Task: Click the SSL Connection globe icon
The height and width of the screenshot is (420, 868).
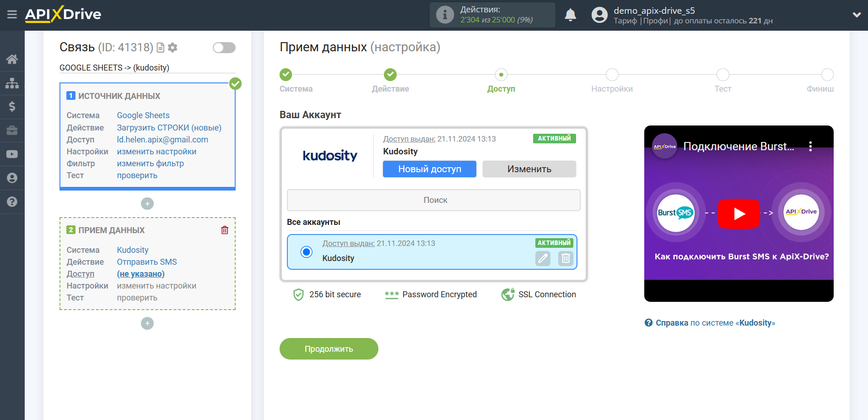Action: tap(508, 295)
